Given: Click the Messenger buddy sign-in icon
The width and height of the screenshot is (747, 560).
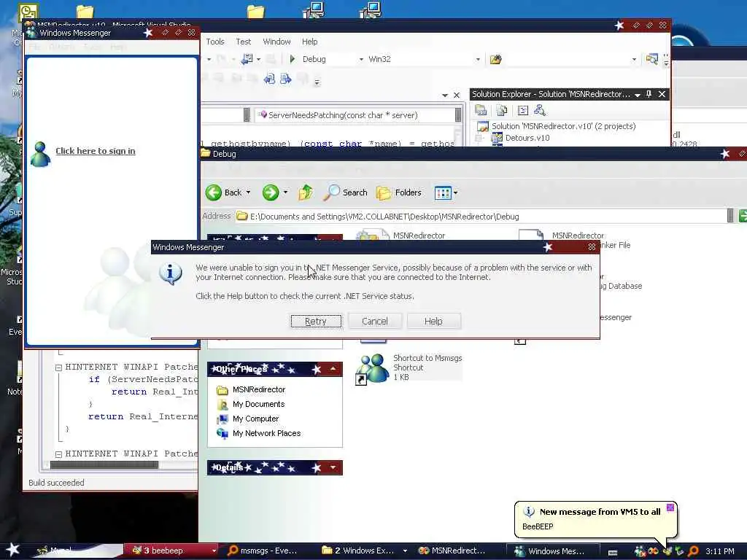Looking at the screenshot, I should pyautogui.click(x=41, y=154).
